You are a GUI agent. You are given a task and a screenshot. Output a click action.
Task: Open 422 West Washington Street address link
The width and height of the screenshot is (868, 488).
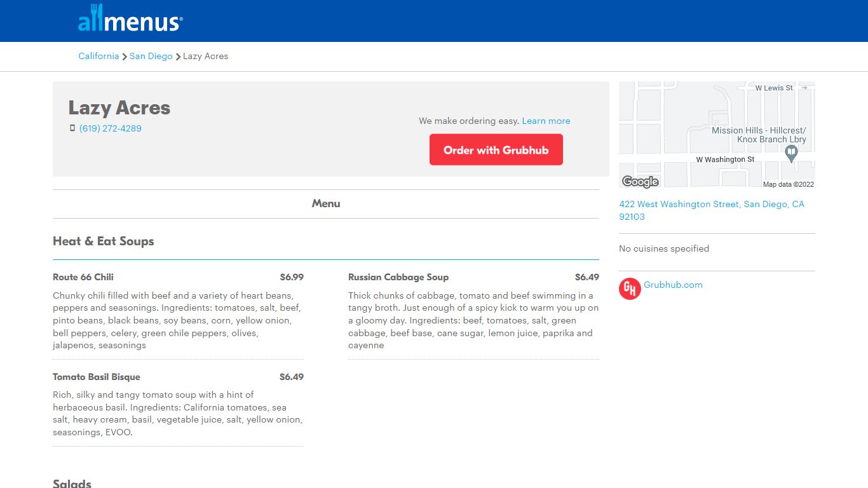tap(712, 210)
